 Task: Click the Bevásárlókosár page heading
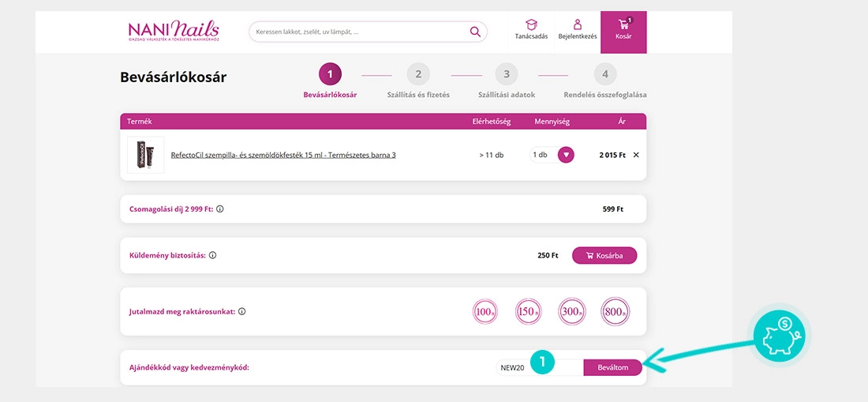tap(174, 77)
